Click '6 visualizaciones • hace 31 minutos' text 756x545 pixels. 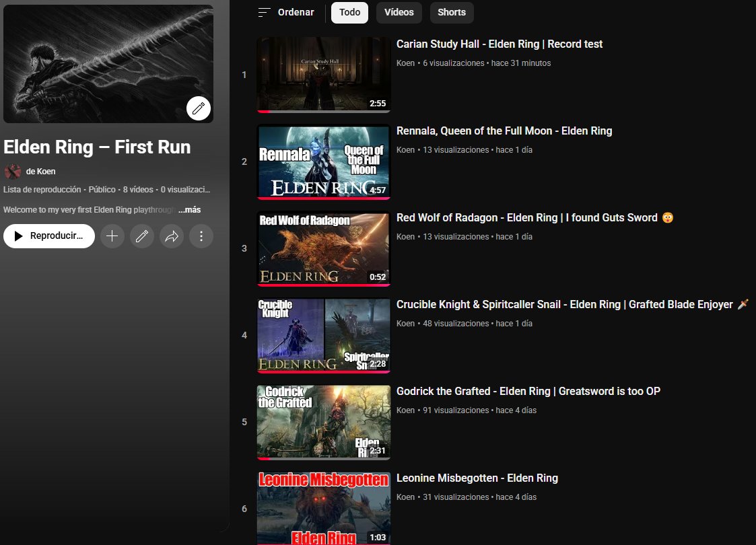point(487,63)
